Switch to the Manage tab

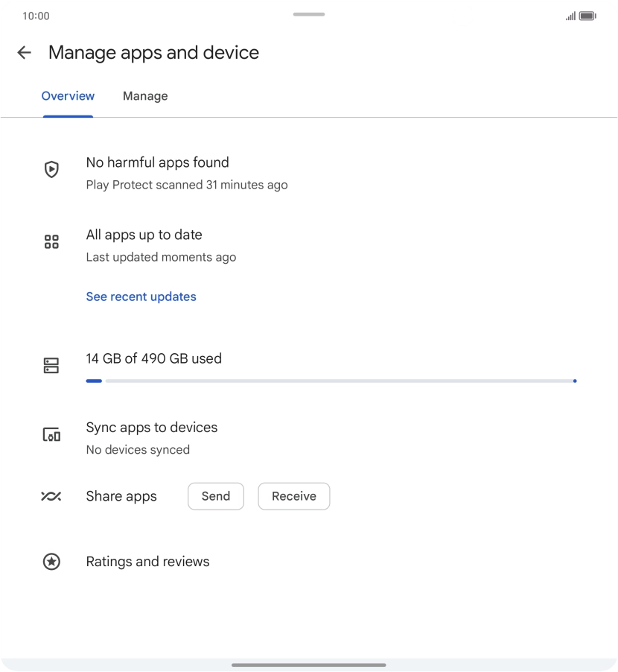pos(145,96)
